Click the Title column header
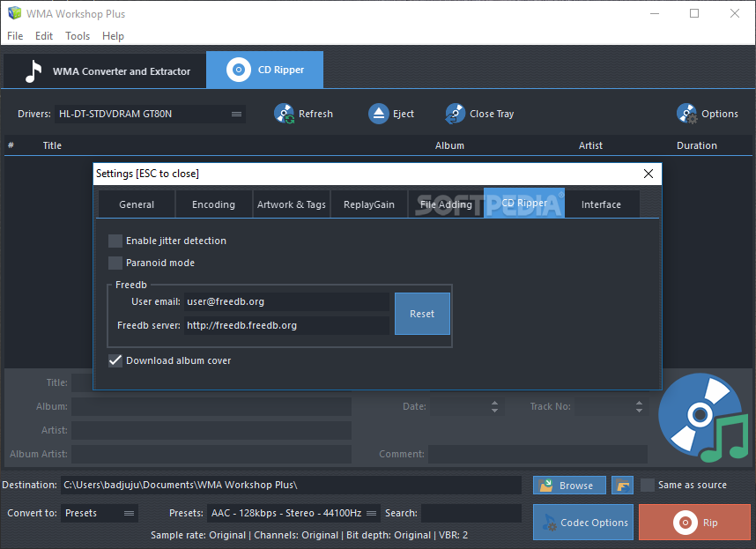This screenshot has width=756, height=549. pyautogui.click(x=52, y=145)
